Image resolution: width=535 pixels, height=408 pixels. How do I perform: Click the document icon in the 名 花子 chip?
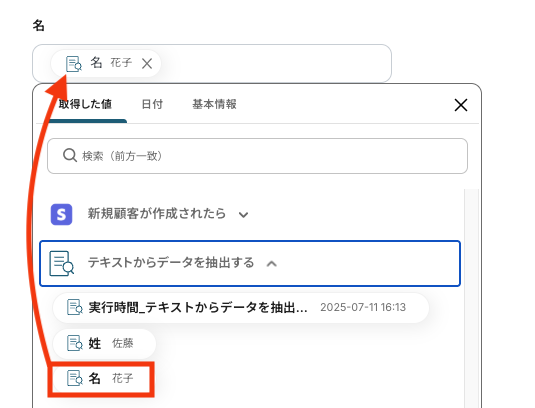pyautogui.click(x=74, y=64)
